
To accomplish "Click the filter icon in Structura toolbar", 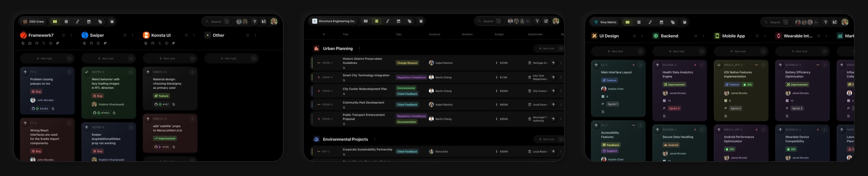I will (537, 21).
